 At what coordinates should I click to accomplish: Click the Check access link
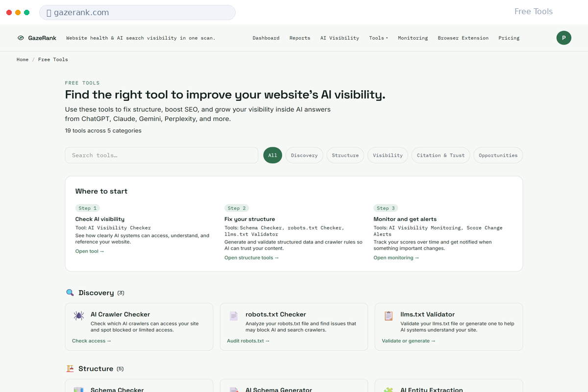pos(92,341)
